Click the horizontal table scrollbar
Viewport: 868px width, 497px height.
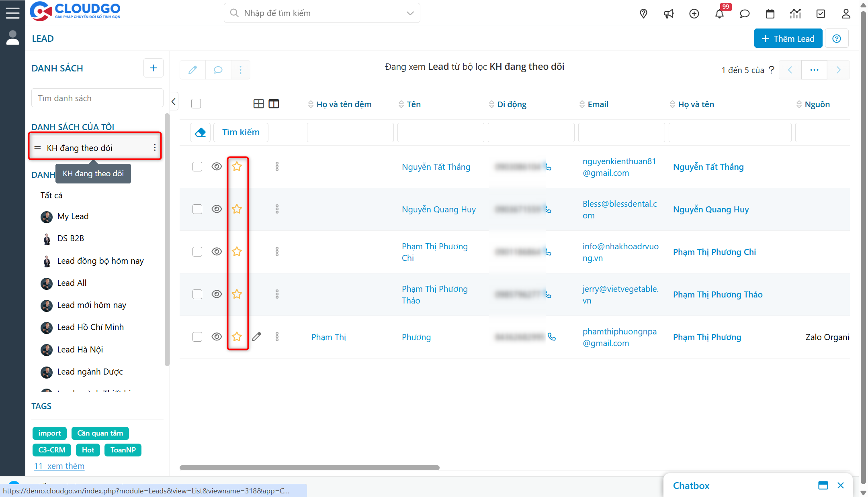pos(309,468)
